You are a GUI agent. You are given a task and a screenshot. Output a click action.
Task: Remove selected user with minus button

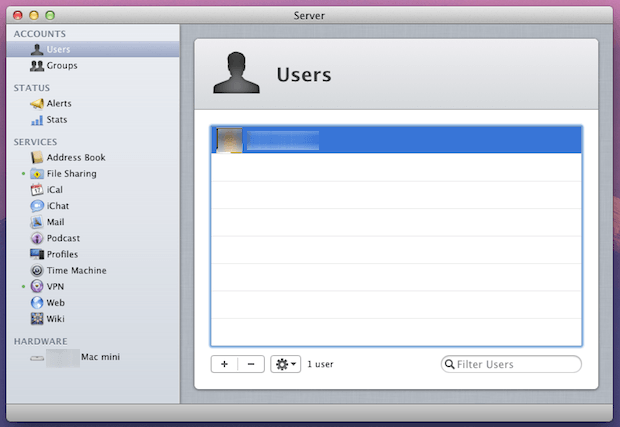click(x=251, y=364)
